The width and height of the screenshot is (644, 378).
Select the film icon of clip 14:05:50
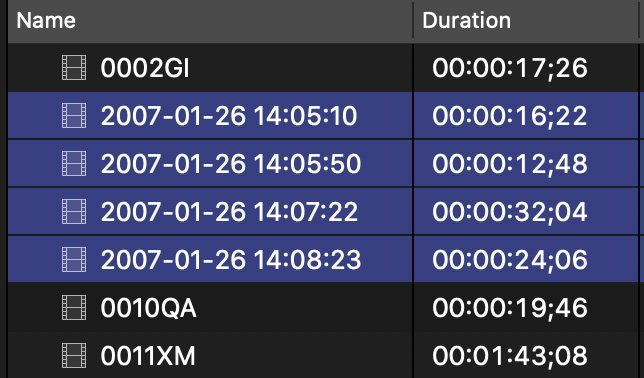tap(74, 164)
